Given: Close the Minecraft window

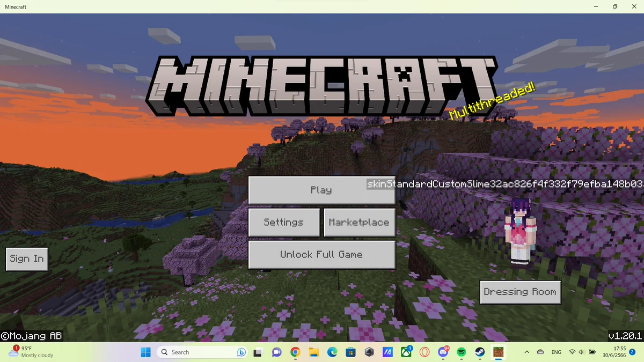Looking at the screenshot, I should [634, 6].
